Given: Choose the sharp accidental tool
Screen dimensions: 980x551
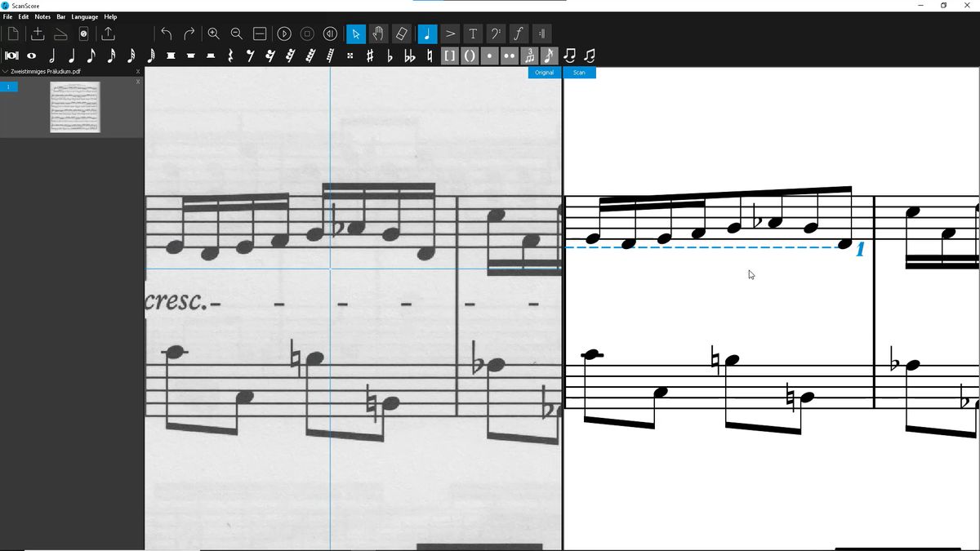Looking at the screenshot, I should pos(369,56).
